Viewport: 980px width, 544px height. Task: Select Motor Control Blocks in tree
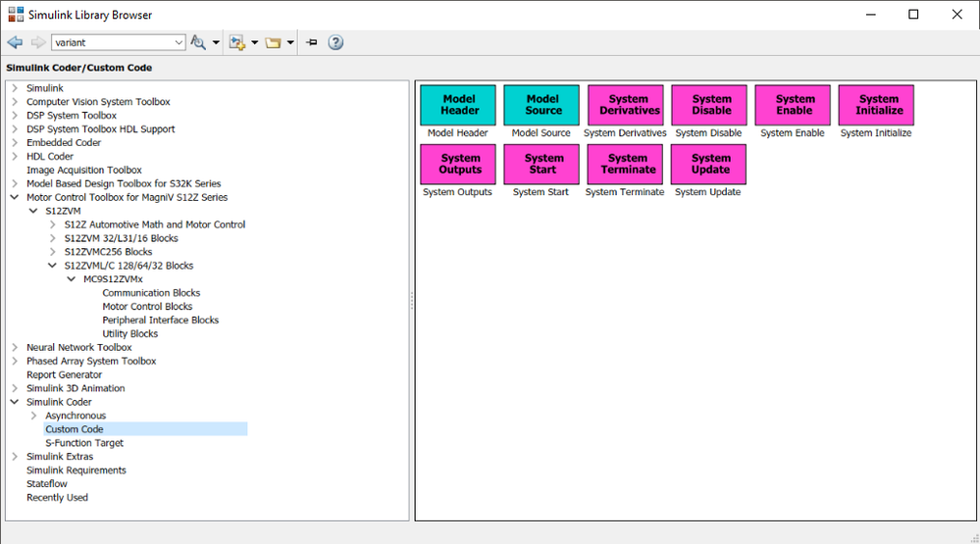click(x=147, y=307)
